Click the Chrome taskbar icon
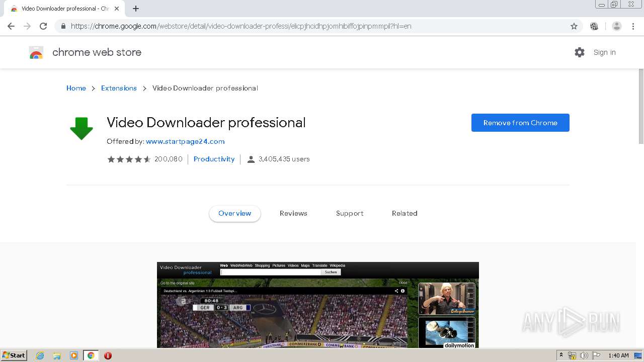 click(91, 355)
